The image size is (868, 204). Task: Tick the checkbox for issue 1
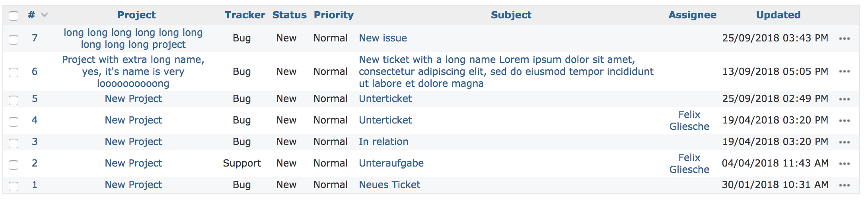pyautogui.click(x=14, y=186)
